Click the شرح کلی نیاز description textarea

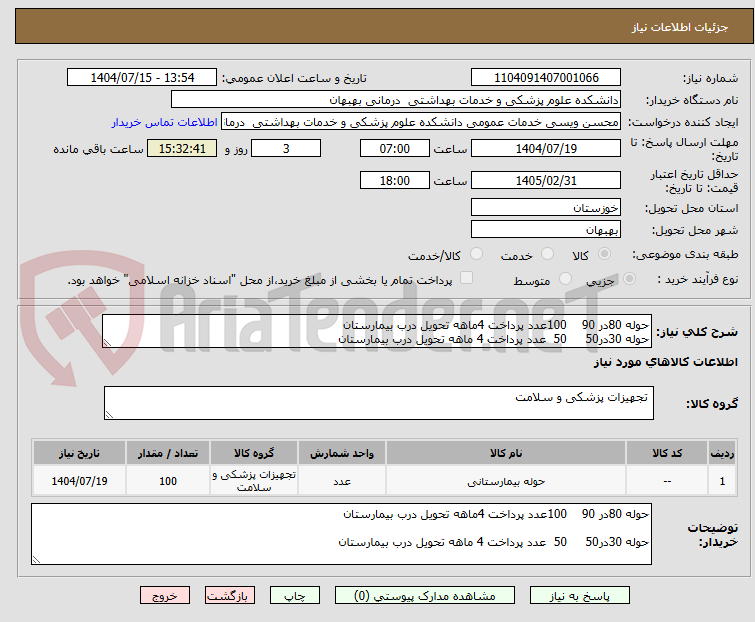click(x=377, y=331)
